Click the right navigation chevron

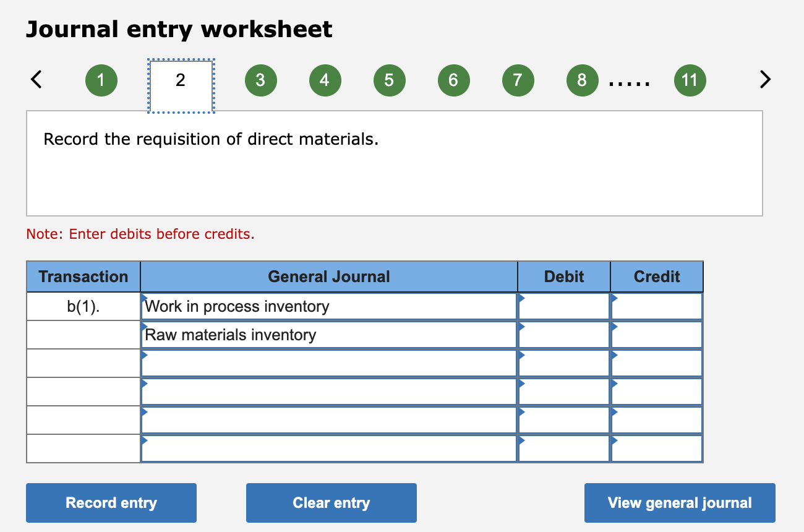click(765, 79)
